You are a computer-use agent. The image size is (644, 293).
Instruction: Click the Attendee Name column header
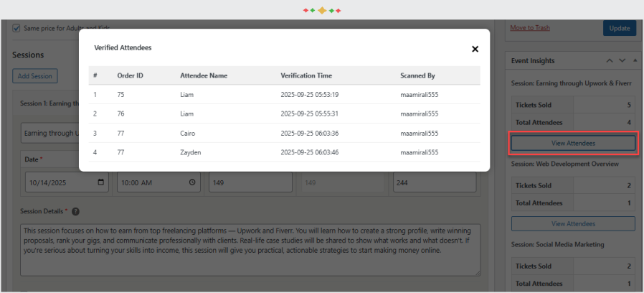pyautogui.click(x=204, y=75)
